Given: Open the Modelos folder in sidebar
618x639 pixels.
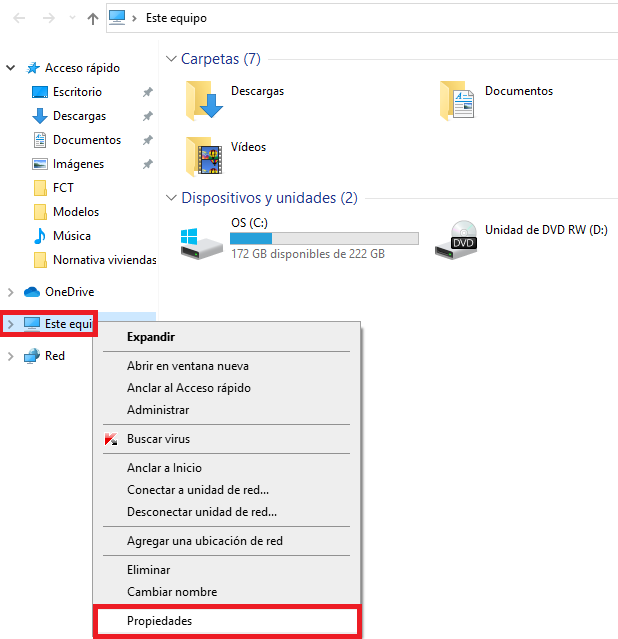Looking at the screenshot, I should [x=76, y=212].
